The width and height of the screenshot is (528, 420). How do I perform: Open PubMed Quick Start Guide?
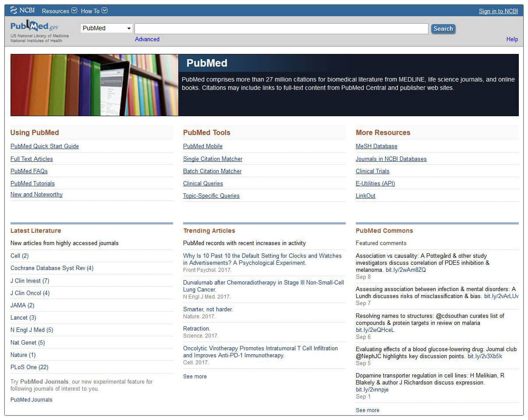click(x=45, y=146)
